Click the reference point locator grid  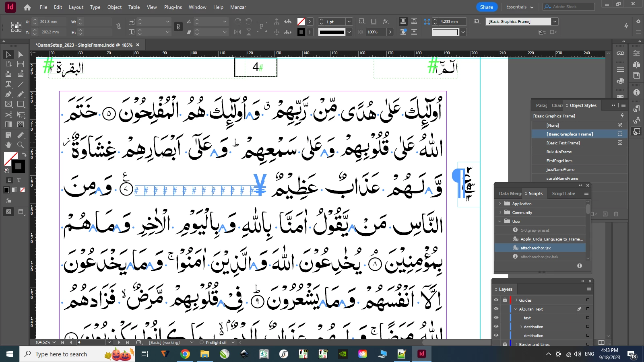(x=16, y=27)
